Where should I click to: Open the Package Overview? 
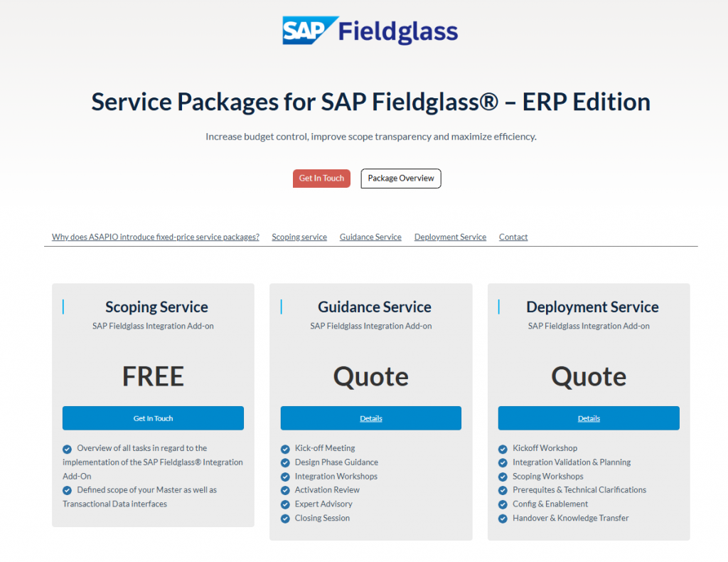[x=400, y=178]
